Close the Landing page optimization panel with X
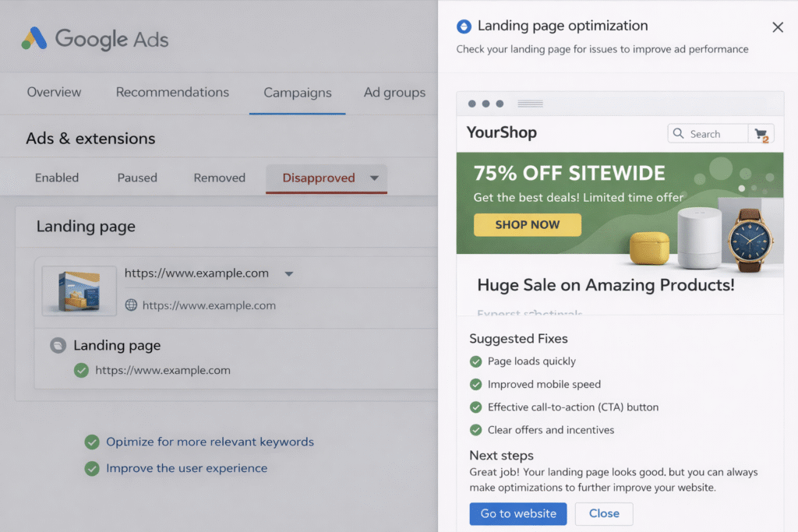 click(777, 27)
